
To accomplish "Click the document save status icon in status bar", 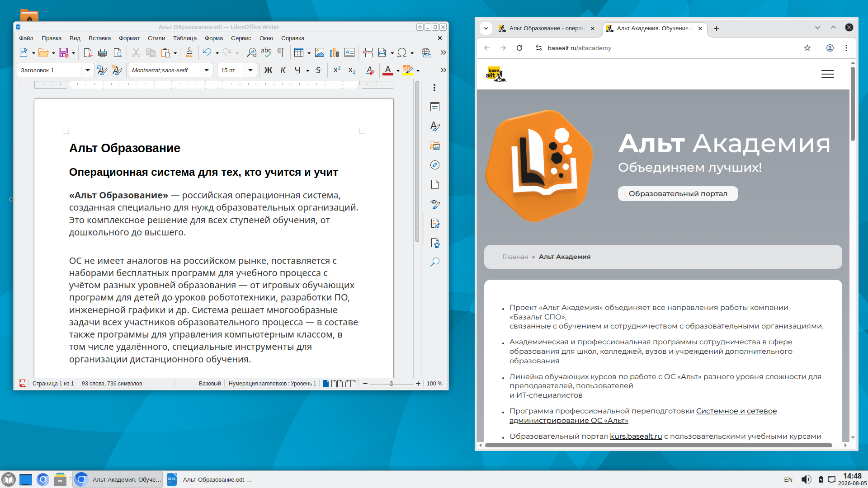I will point(22,383).
